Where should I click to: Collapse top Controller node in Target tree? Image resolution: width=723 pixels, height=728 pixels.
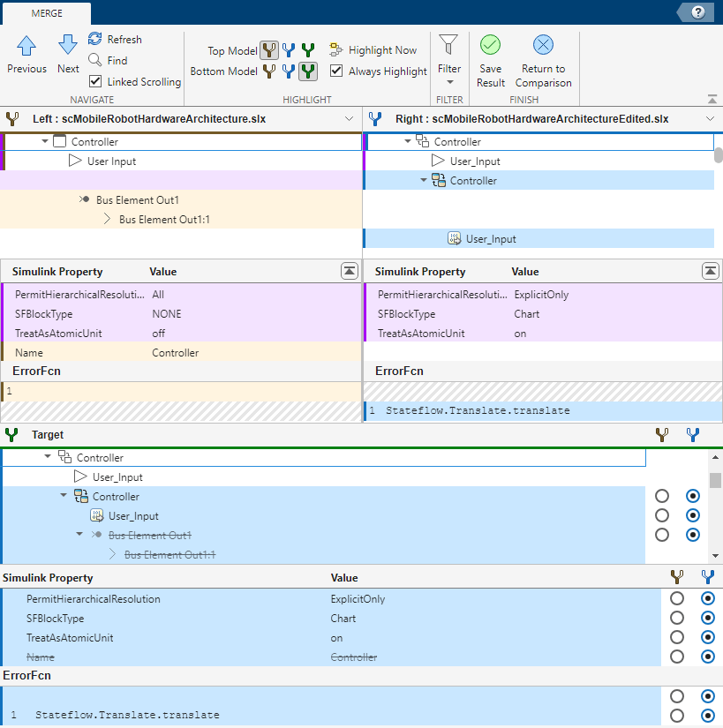pyautogui.click(x=48, y=457)
